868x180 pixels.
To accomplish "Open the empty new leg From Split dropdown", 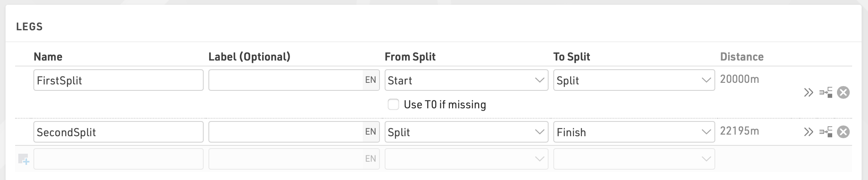I will click(466, 159).
